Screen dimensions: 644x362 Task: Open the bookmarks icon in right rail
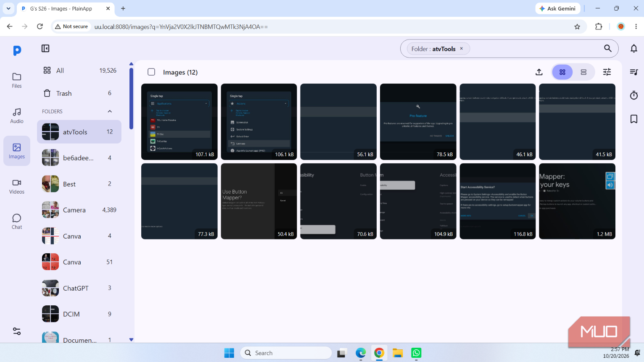tap(634, 119)
